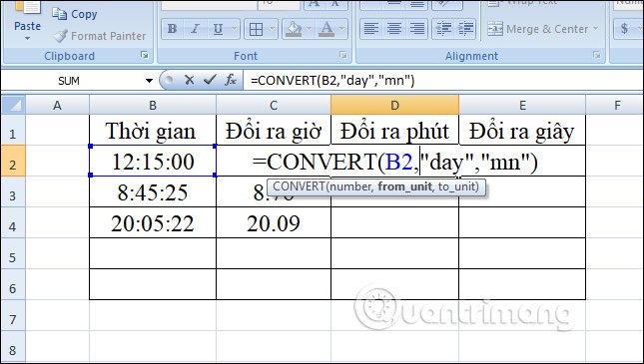
Task: Select row 1 header
Action: click(x=13, y=130)
